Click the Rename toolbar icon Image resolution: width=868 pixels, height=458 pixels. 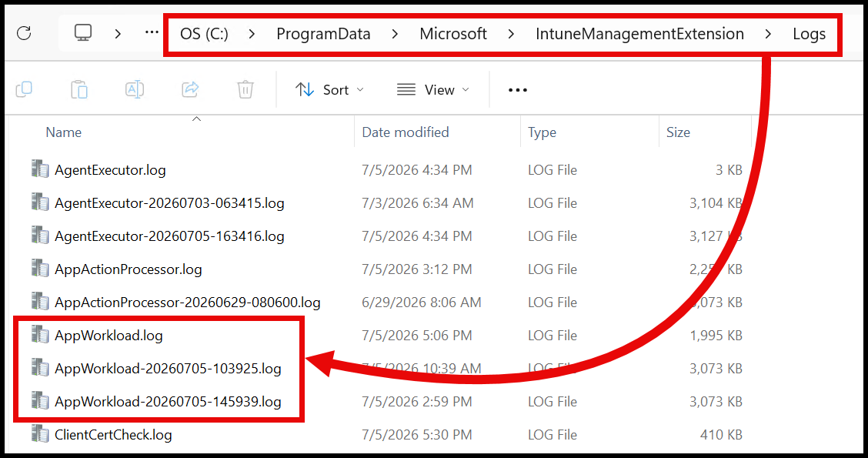(135, 89)
